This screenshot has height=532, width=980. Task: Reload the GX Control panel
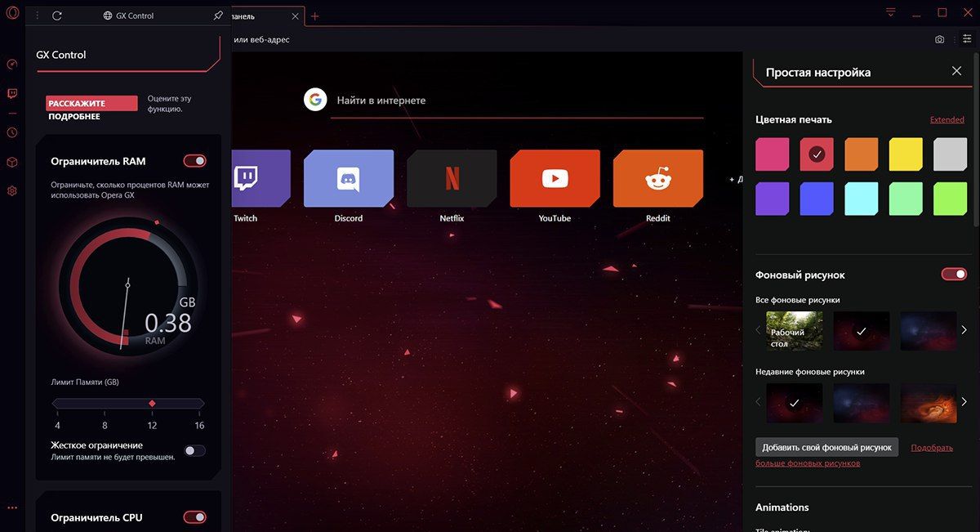(x=57, y=16)
